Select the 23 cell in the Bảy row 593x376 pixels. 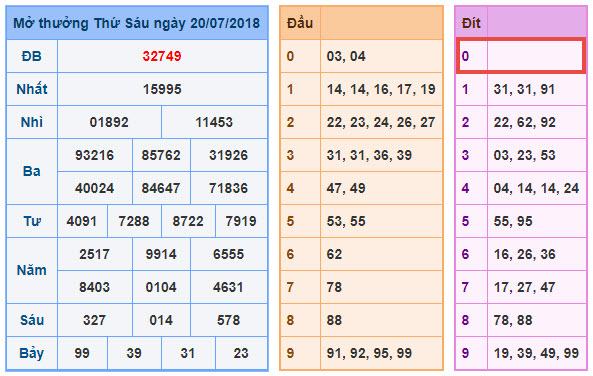coord(241,353)
